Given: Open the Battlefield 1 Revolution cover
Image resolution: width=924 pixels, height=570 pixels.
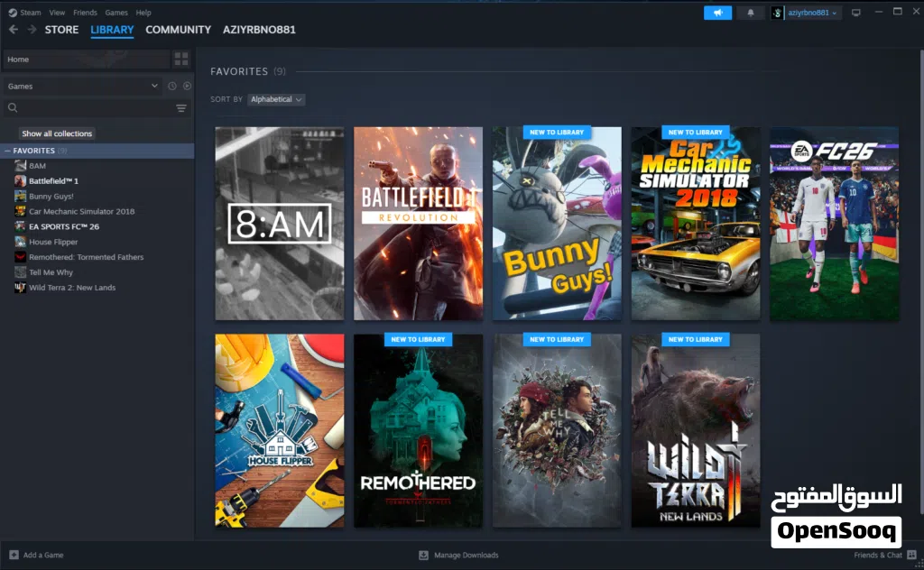Looking at the screenshot, I should click(418, 224).
